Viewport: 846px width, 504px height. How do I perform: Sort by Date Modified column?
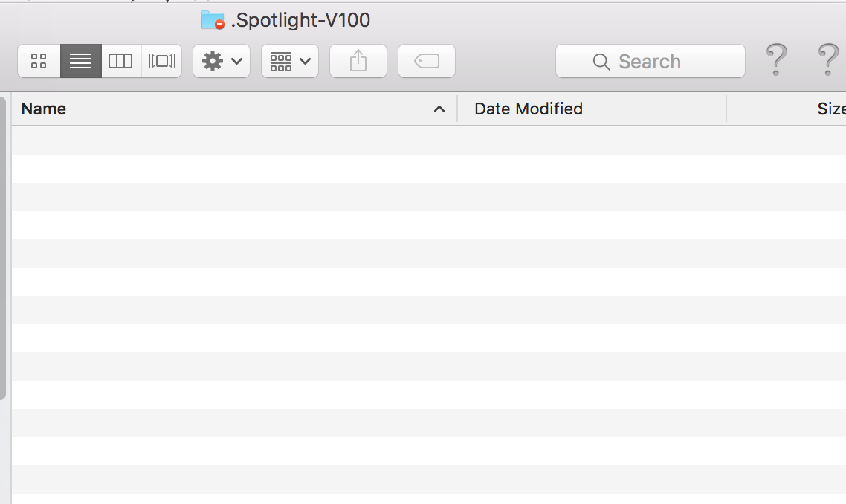[529, 109]
